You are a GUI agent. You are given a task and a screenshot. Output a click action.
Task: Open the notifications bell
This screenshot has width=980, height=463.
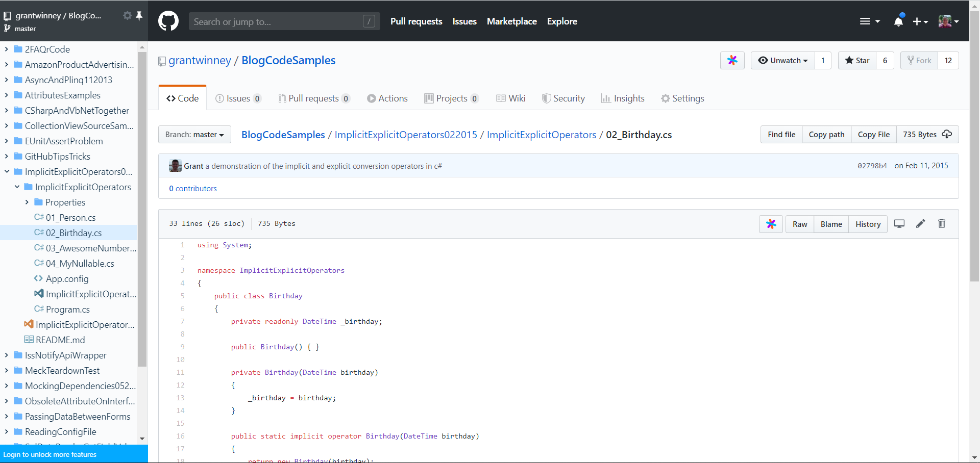[x=898, y=21]
